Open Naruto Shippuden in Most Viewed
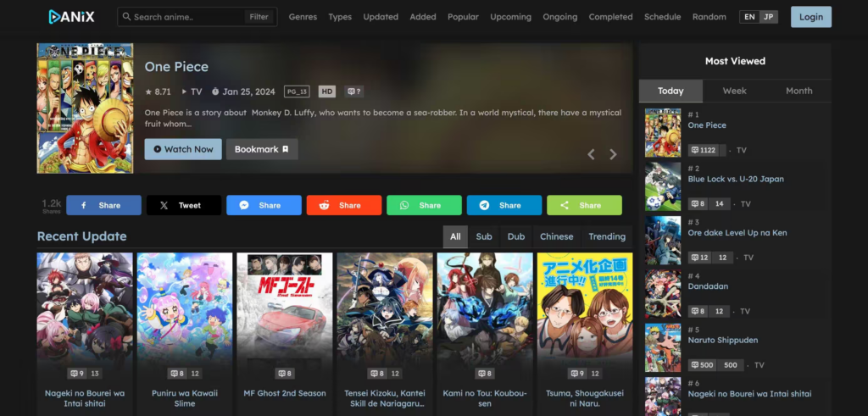 pyautogui.click(x=723, y=340)
